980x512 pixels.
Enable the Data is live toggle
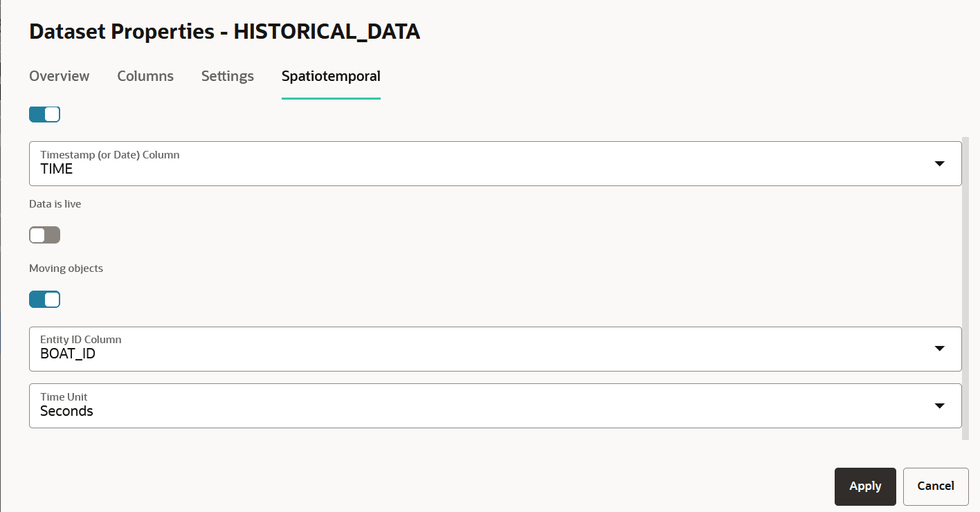click(44, 235)
